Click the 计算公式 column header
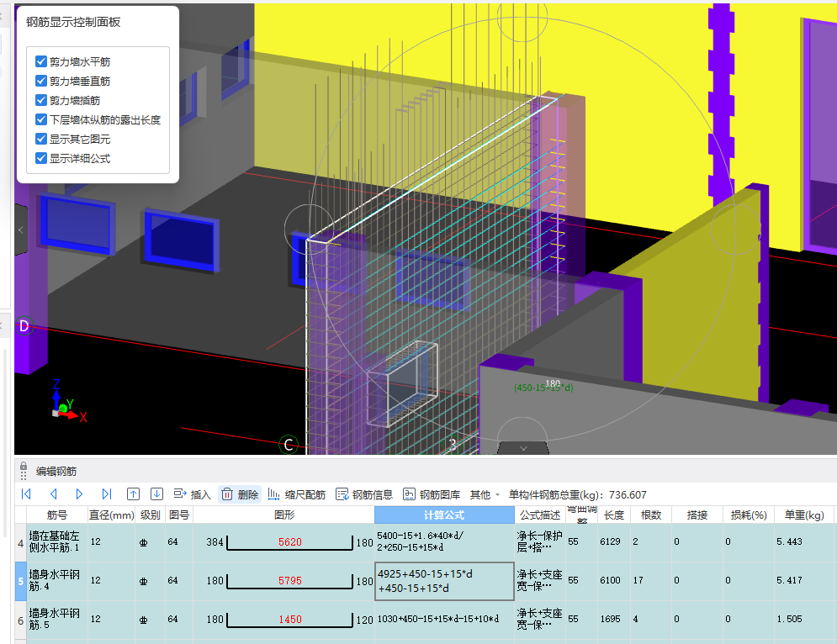The image size is (837, 644). (444, 515)
